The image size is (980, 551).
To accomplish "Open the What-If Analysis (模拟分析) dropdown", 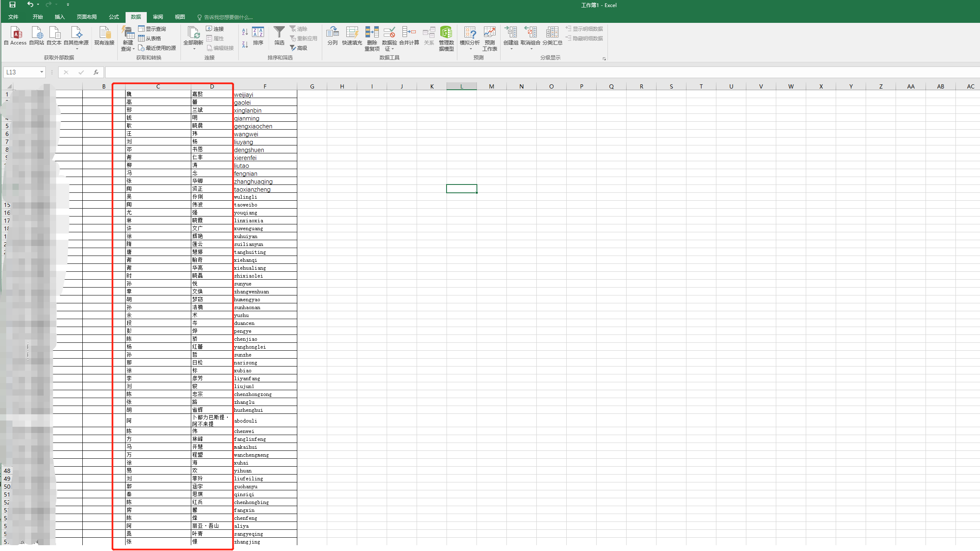I will tap(470, 49).
